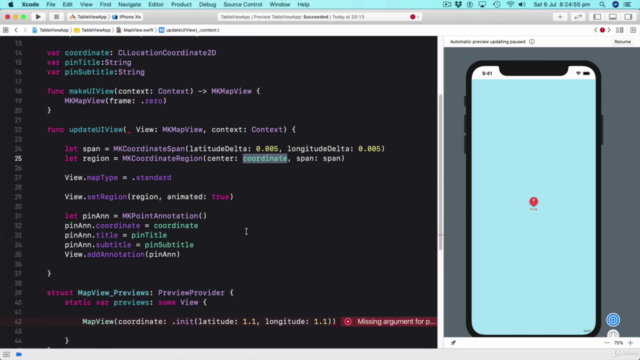Open MapView.swift breadcrumb
The width and height of the screenshot is (640, 360).
(x=135, y=30)
